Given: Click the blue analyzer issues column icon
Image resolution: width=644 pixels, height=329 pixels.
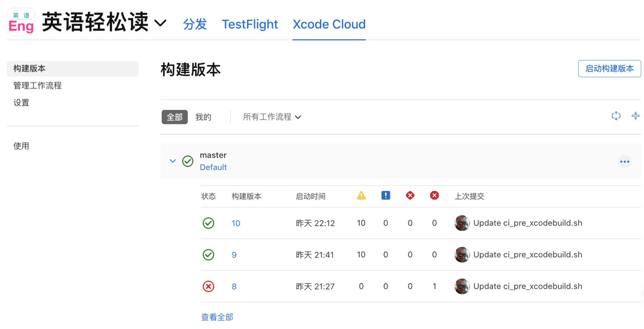Looking at the screenshot, I should click(x=385, y=196).
